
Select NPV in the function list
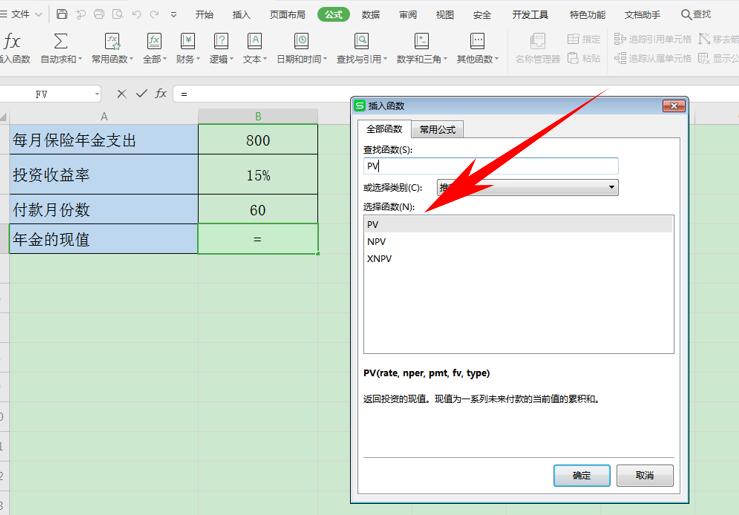click(x=518, y=241)
